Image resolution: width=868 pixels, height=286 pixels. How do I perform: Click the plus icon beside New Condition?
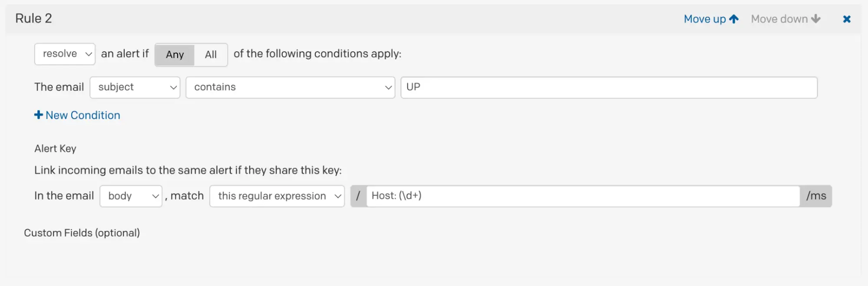point(39,115)
